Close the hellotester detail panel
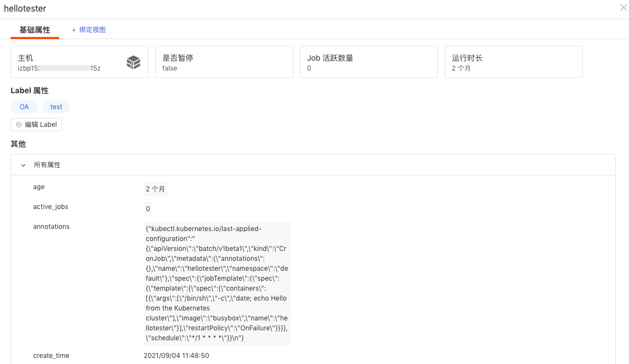This screenshot has width=629, height=364. tap(623, 8)
